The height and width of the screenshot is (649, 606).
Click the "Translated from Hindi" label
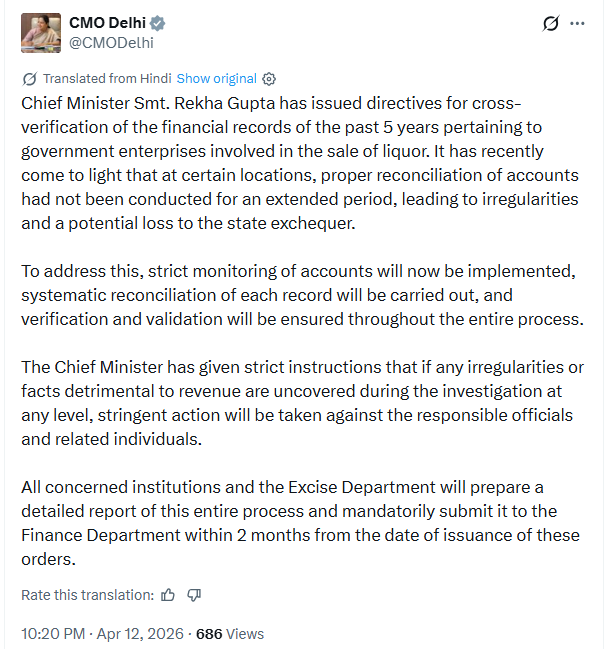pyautogui.click(x=107, y=79)
